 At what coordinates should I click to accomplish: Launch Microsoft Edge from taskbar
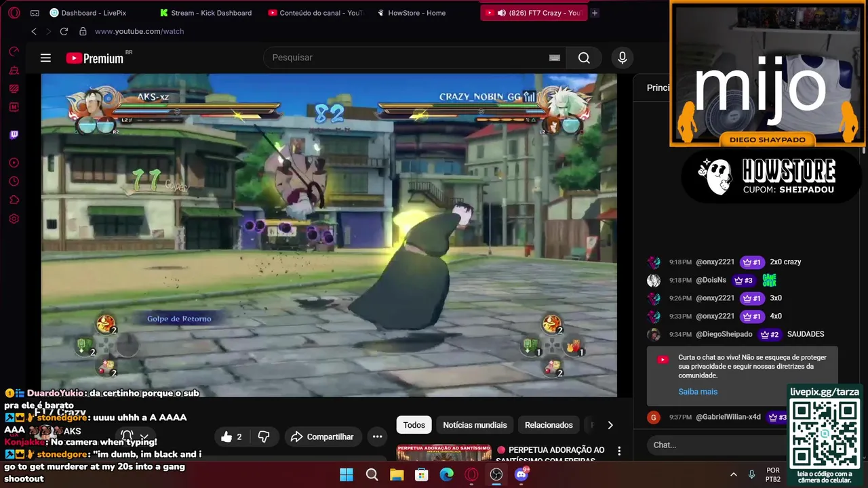(x=446, y=474)
